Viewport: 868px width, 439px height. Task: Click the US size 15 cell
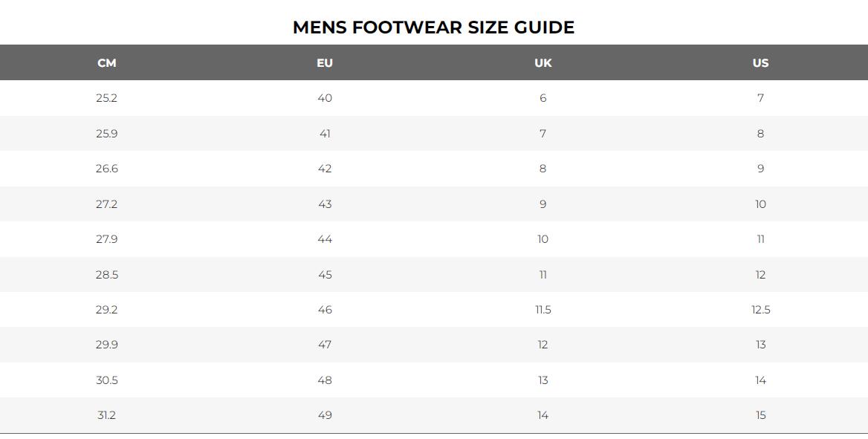click(x=760, y=415)
